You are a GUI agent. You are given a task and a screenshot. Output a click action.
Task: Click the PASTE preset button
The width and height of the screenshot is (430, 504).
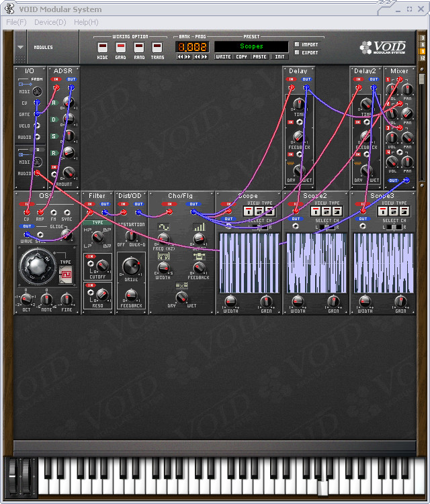pos(259,56)
